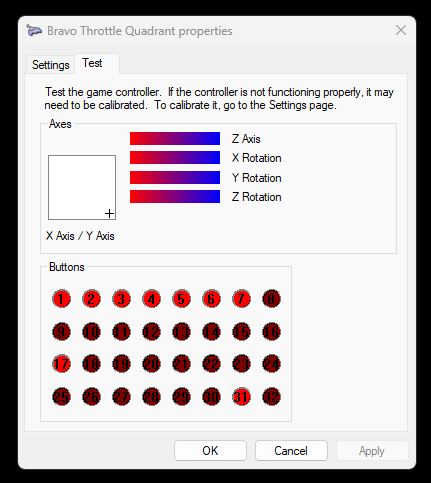Click the Z Axis indicator bar
This screenshot has height=483, width=431.
click(x=175, y=139)
